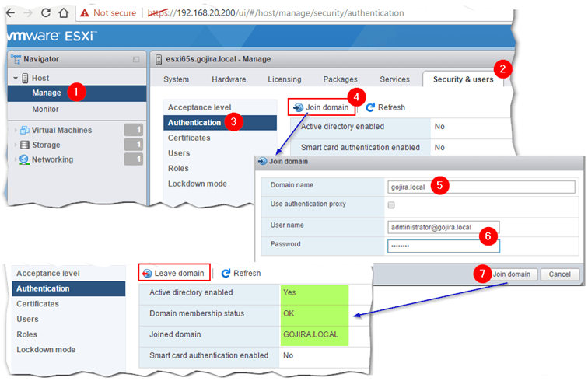The width and height of the screenshot is (588, 381).
Task: Click Refresh next to Join domain
Action: click(386, 107)
